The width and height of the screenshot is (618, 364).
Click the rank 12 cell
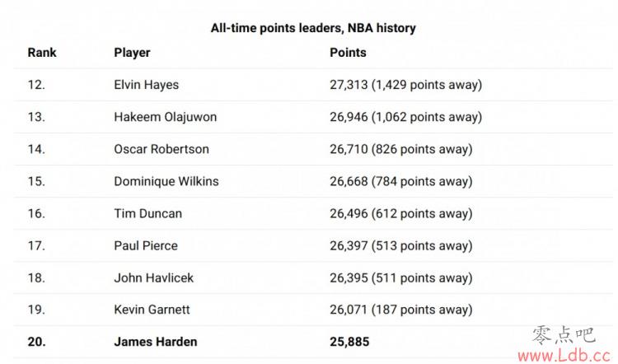36,85
